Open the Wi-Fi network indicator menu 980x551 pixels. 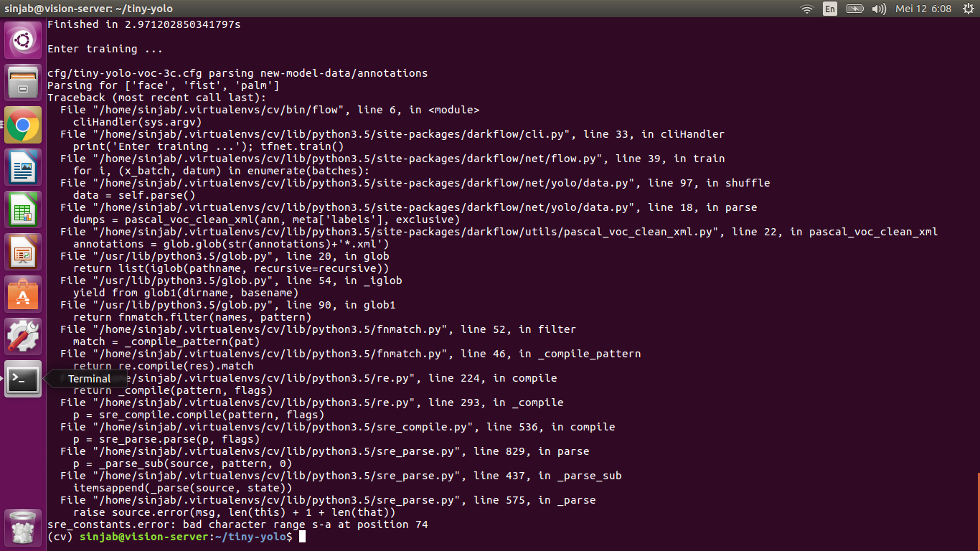pyautogui.click(x=806, y=9)
